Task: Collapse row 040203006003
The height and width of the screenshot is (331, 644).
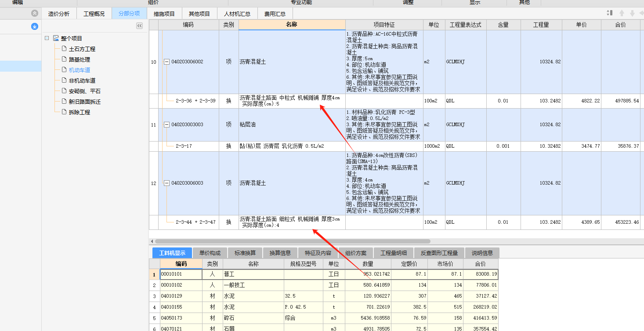Action: click(166, 183)
